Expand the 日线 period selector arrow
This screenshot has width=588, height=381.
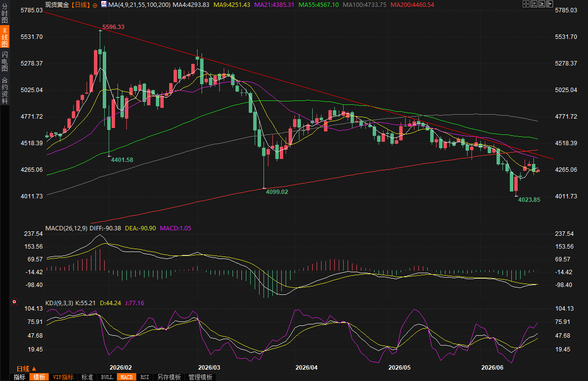[34, 369]
